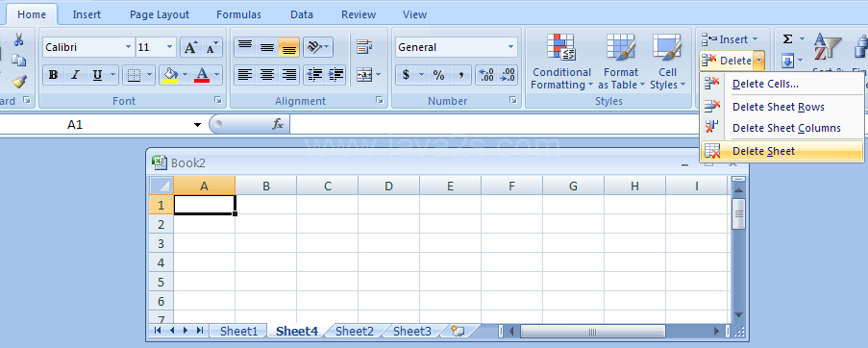Open Sort & Filter funnel icon
Image resolution: width=868 pixels, height=348 pixels.
(x=827, y=47)
